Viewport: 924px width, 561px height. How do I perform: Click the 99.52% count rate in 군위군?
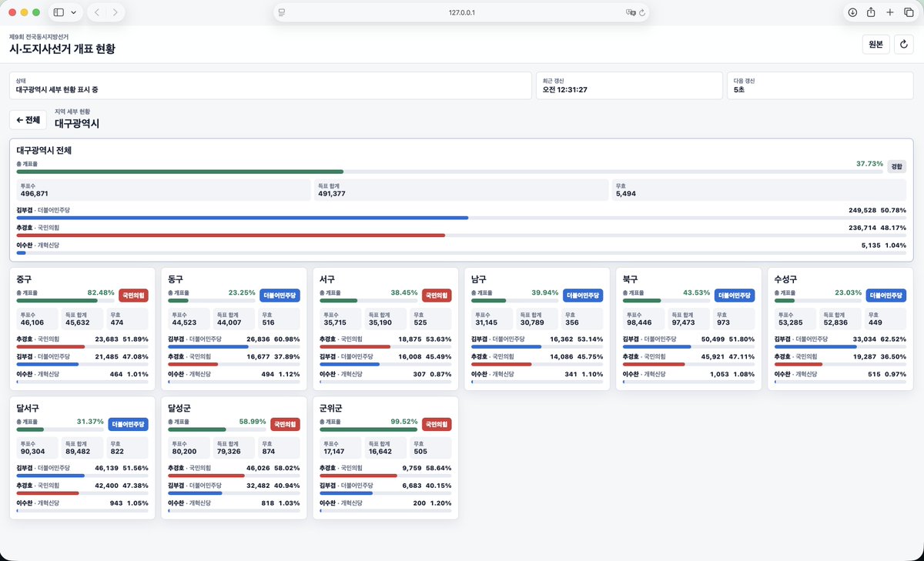tap(404, 421)
